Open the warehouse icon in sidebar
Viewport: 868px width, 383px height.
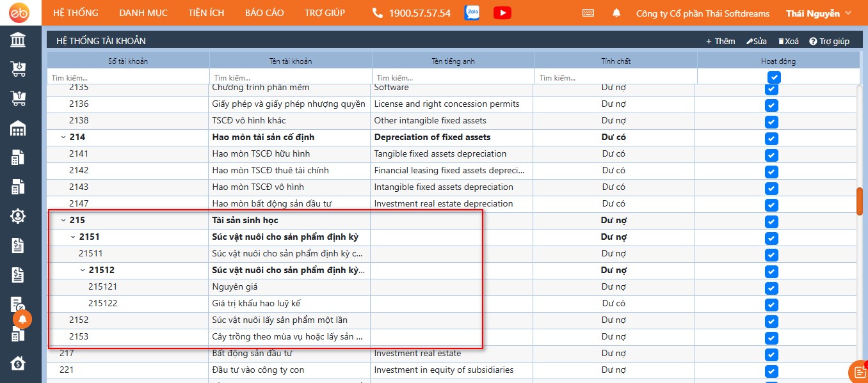(x=18, y=129)
